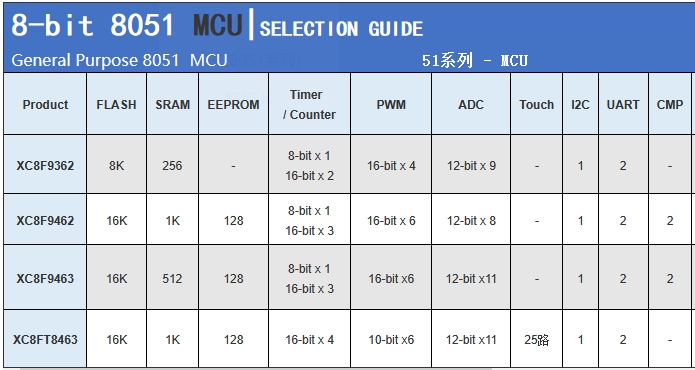Click the XC8F9362 product name
This screenshot has height=370, width=695.
point(45,166)
